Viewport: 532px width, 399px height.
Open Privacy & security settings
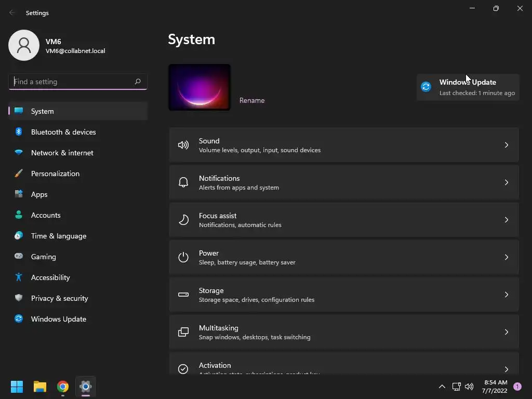point(78,298)
